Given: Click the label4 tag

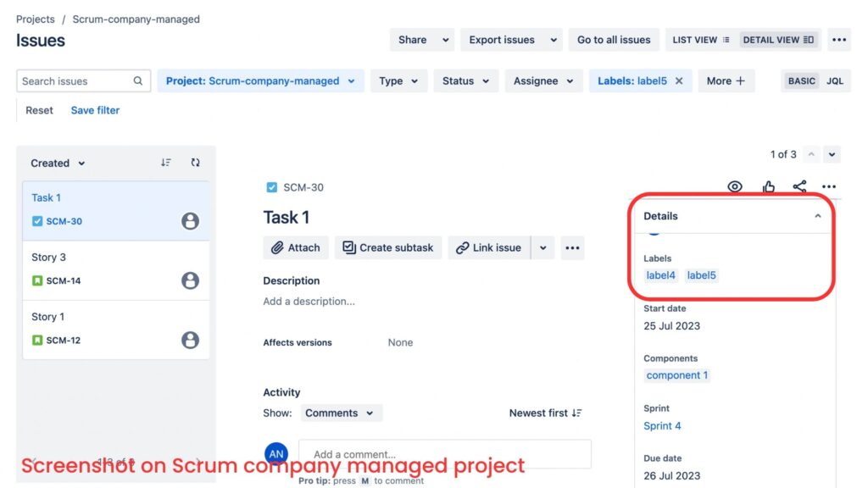Looking at the screenshot, I should click(661, 275).
